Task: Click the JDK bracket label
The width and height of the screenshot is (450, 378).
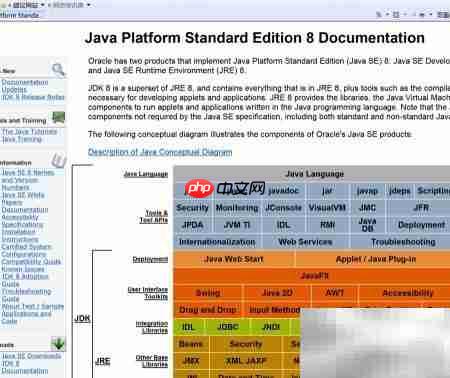Action: coord(82,318)
